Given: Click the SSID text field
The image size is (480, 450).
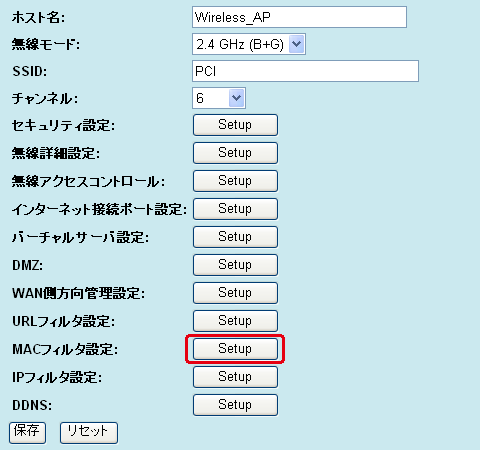Looking at the screenshot, I should tap(305, 71).
